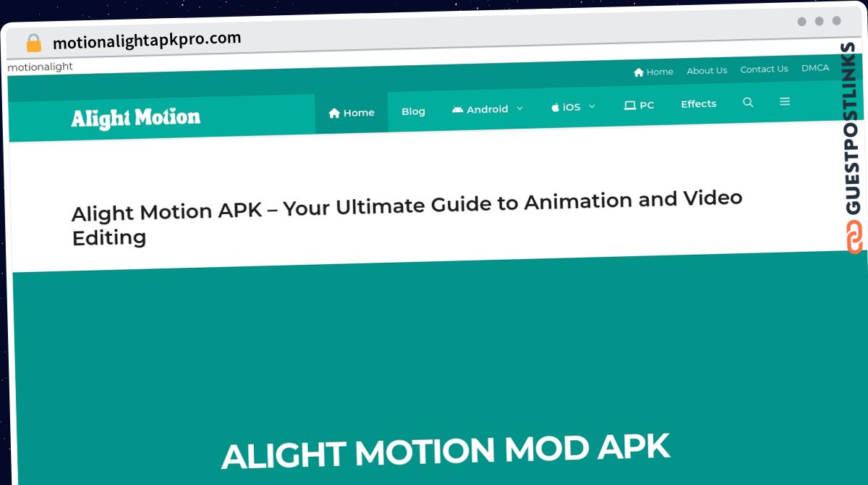Expand the iOS submenu chevron
The height and width of the screenshot is (485, 868).
[x=592, y=106]
